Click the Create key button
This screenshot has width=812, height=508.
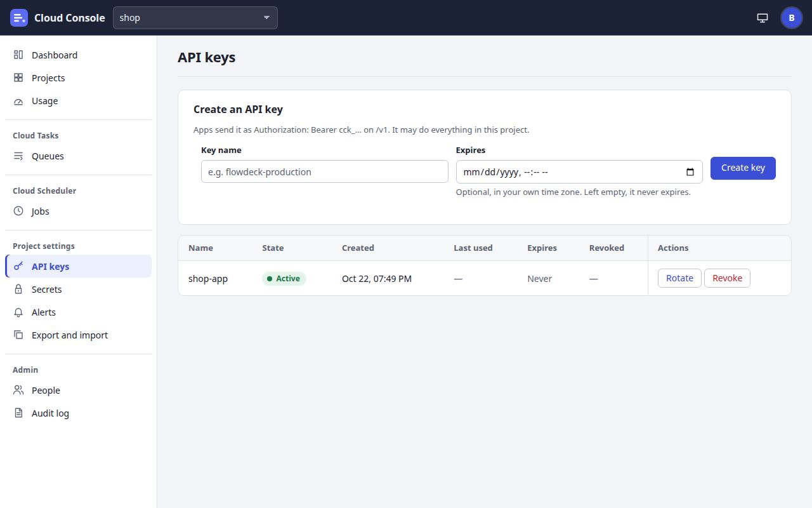743,168
